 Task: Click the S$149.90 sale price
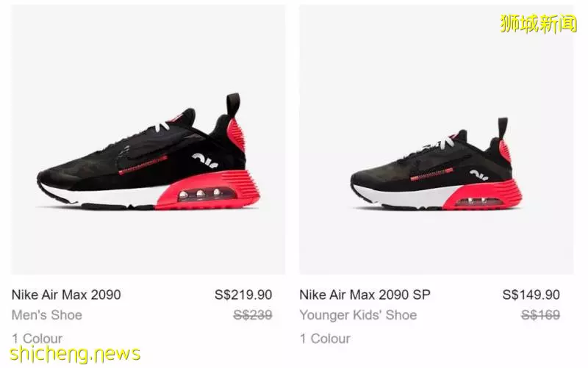click(531, 295)
